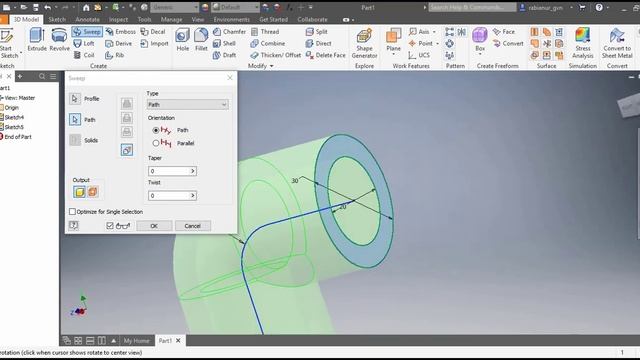
Task: Open the Freeform Box dropdown
Action: [x=480, y=54]
